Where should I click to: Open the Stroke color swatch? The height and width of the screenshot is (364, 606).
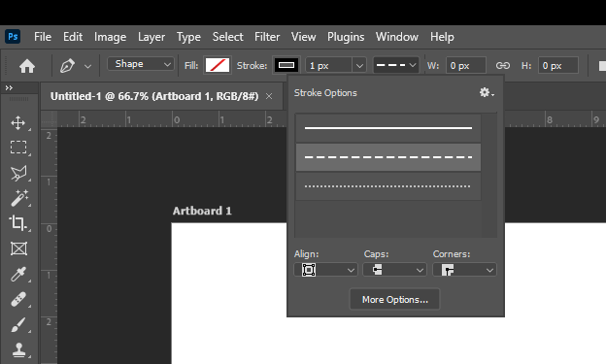point(286,65)
